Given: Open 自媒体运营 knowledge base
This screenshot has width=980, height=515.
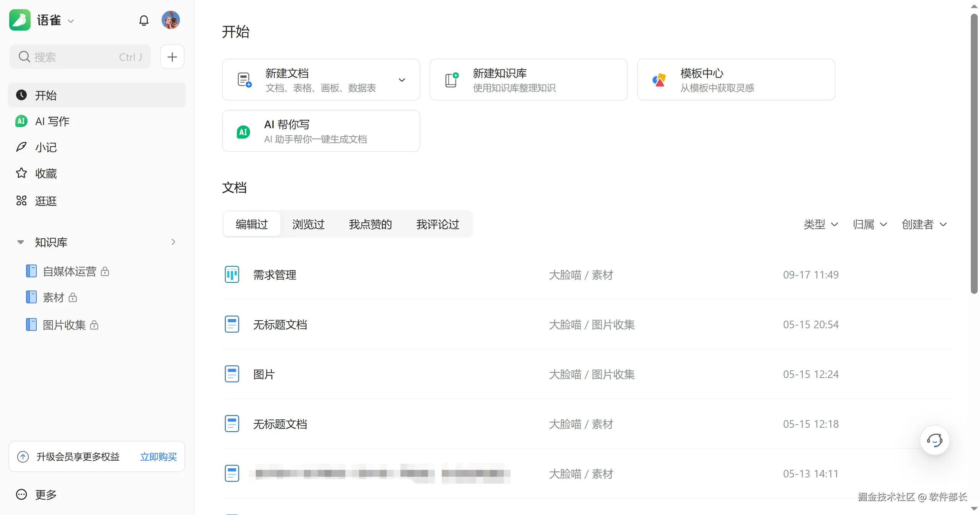Looking at the screenshot, I should point(69,271).
